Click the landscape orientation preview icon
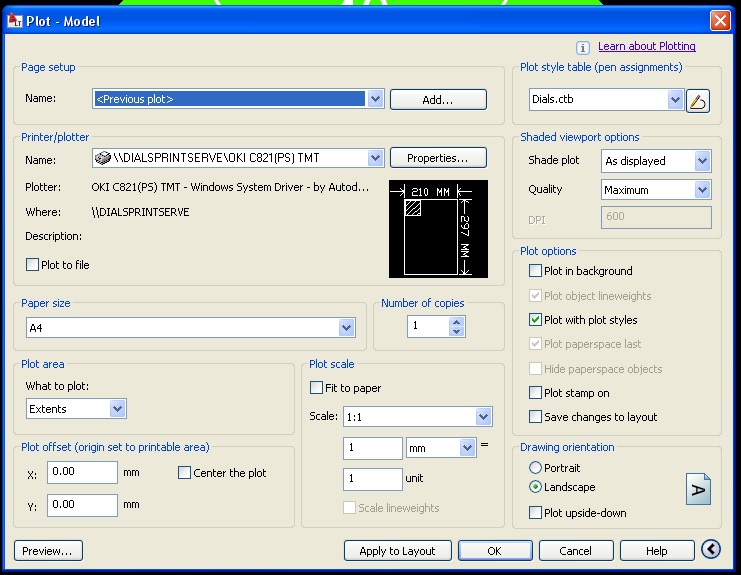Image resolution: width=741 pixels, height=575 pixels. pos(698,490)
